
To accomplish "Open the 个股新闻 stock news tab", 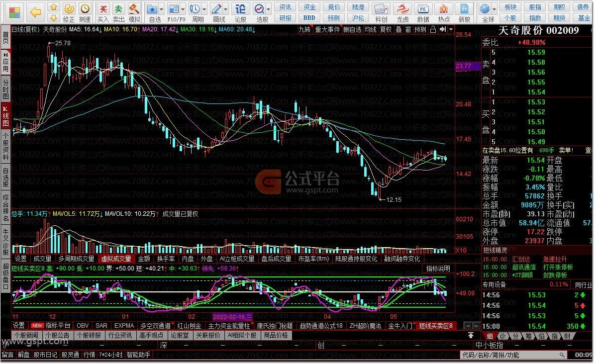I will click(x=26, y=335).
